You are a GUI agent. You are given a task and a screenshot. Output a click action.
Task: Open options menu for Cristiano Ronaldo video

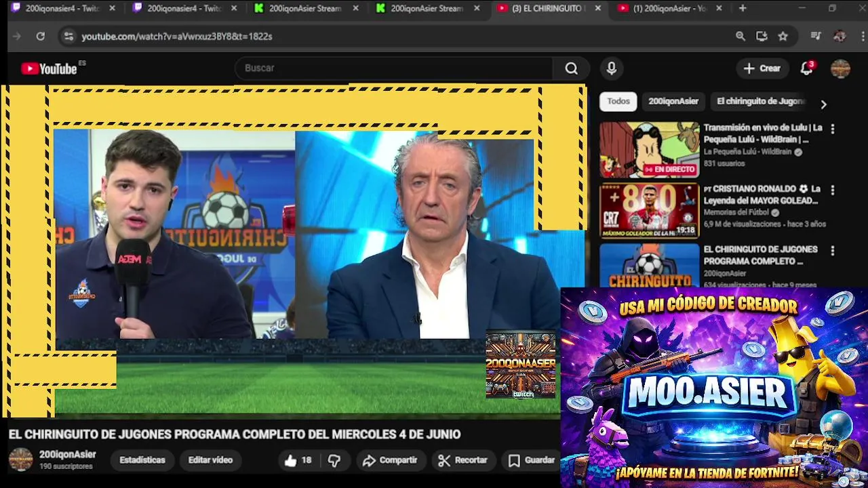point(832,190)
